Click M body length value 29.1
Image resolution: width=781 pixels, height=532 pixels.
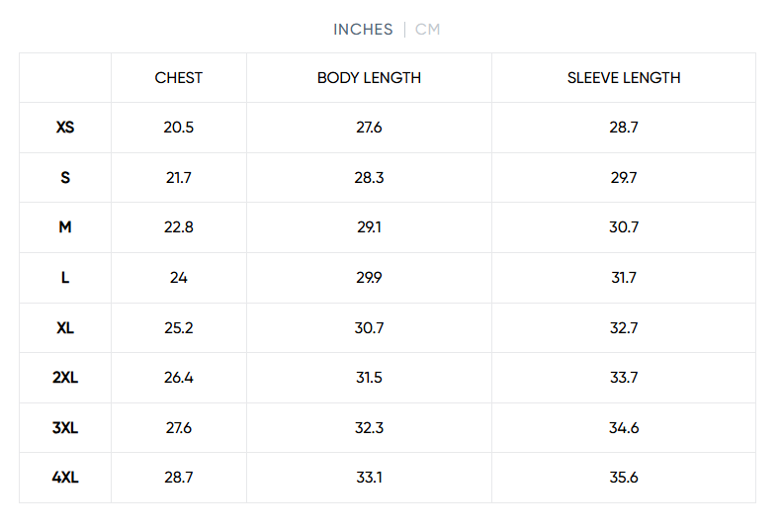click(369, 227)
